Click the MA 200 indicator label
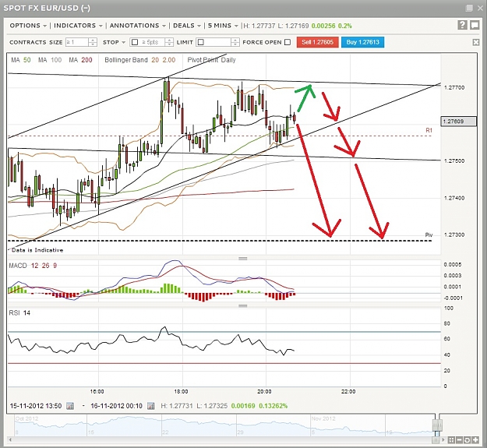487x448 pixels. click(80, 60)
